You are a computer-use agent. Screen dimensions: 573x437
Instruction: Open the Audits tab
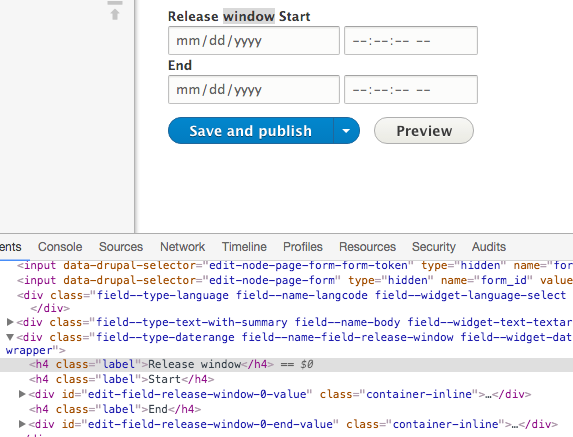[489, 247]
